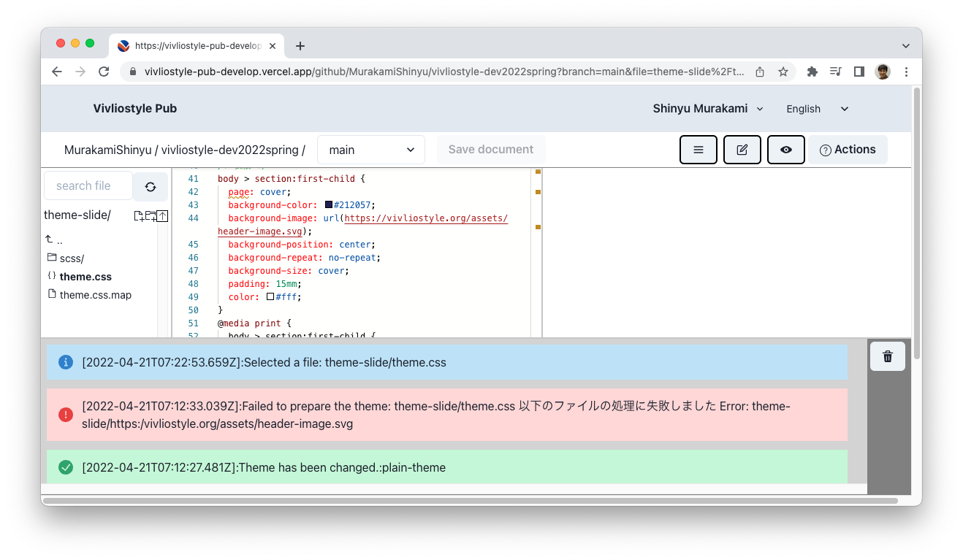Toggle the preview pane with the eye icon
This screenshot has height=560, width=963.
(785, 149)
